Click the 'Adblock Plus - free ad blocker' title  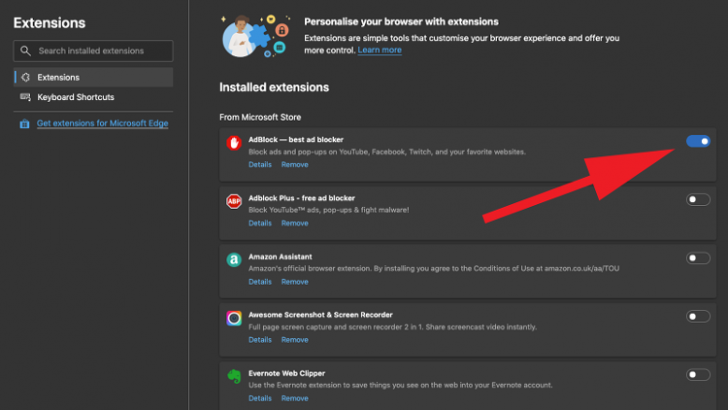tap(302, 198)
